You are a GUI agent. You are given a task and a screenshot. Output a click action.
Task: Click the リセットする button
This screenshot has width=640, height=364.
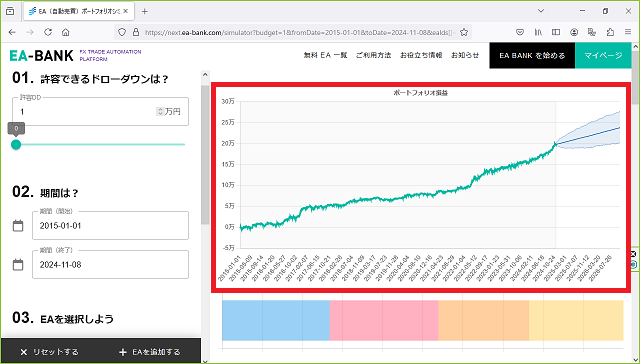(x=49, y=352)
